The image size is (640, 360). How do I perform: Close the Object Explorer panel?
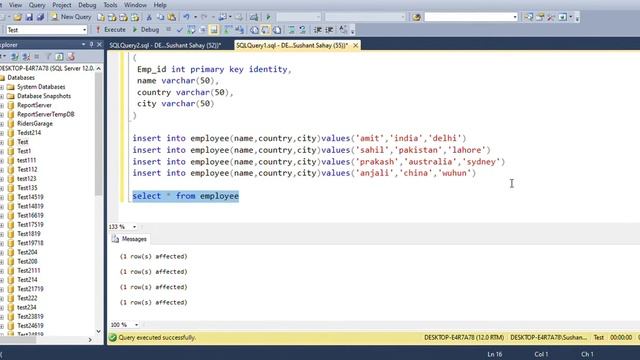tap(99, 44)
